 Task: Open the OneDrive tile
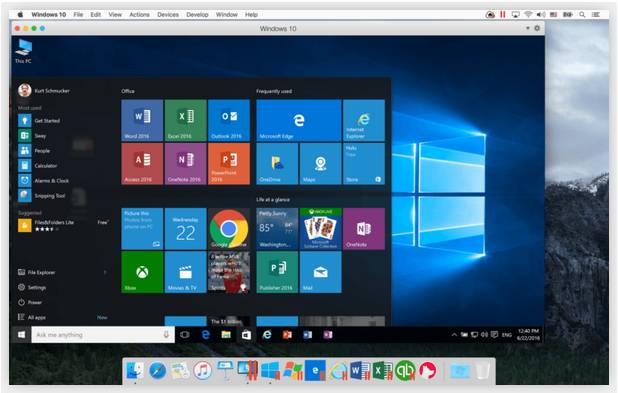[277, 164]
